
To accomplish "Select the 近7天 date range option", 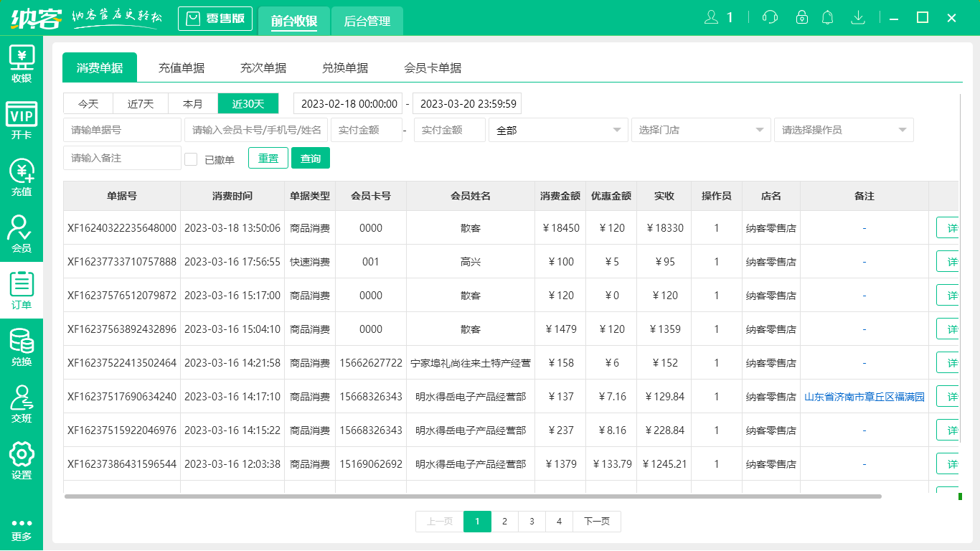I will pyautogui.click(x=141, y=104).
